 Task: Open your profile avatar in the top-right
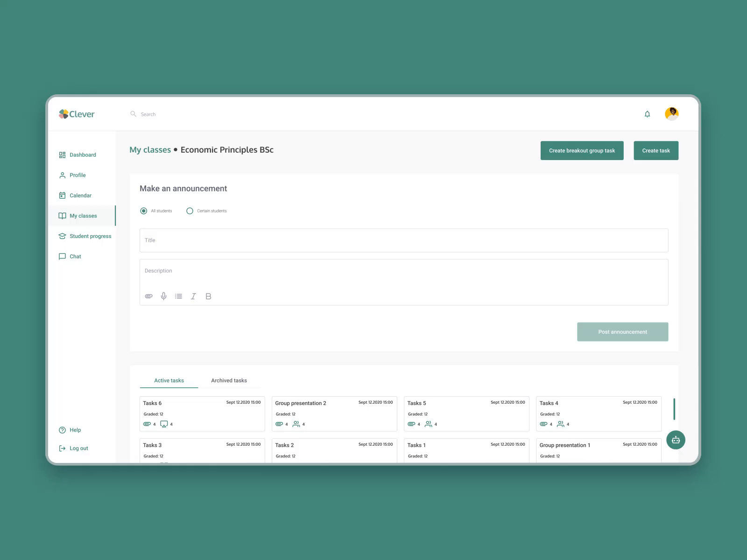pyautogui.click(x=672, y=113)
